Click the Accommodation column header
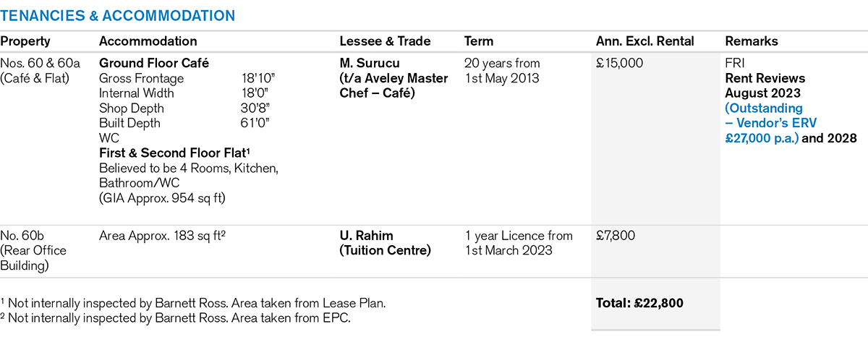The height and width of the screenshot is (337, 868). pos(148,41)
